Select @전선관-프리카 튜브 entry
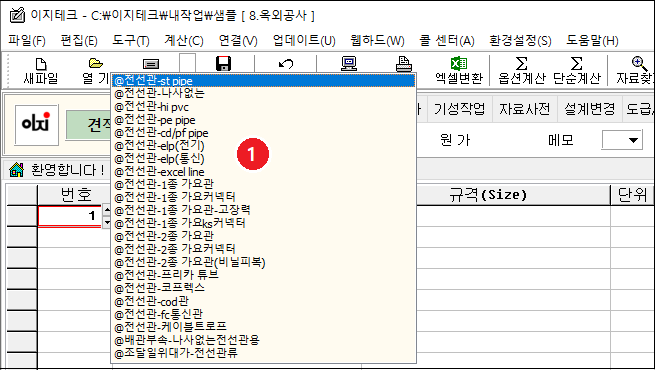This screenshot has height=370, width=655. (x=263, y=275)
